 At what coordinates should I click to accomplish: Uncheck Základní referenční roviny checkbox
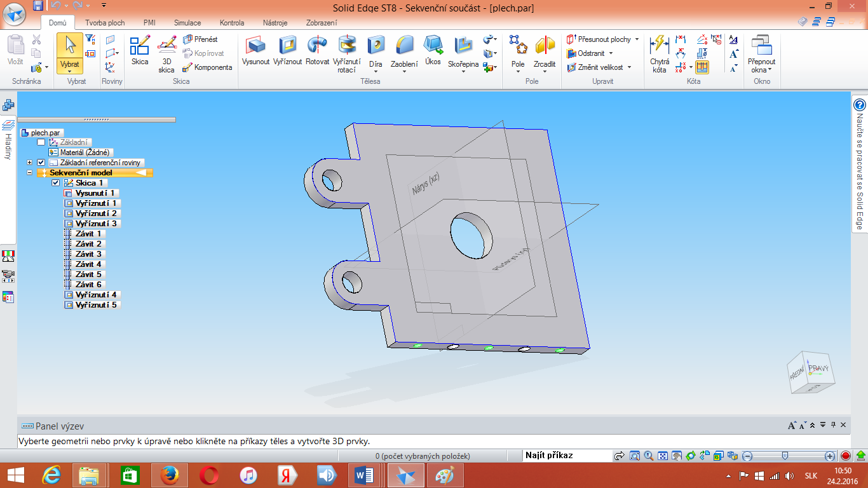click(41, 163)
